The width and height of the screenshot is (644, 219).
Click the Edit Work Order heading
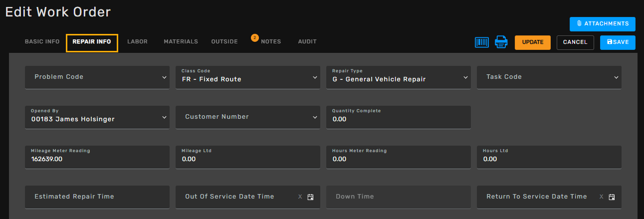tap(58, 12)
